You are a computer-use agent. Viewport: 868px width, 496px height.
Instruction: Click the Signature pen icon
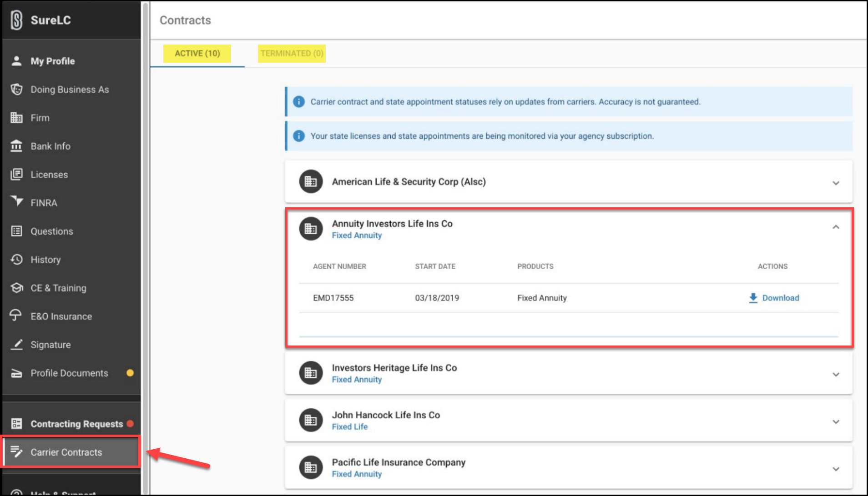click(x=16, y=345)
